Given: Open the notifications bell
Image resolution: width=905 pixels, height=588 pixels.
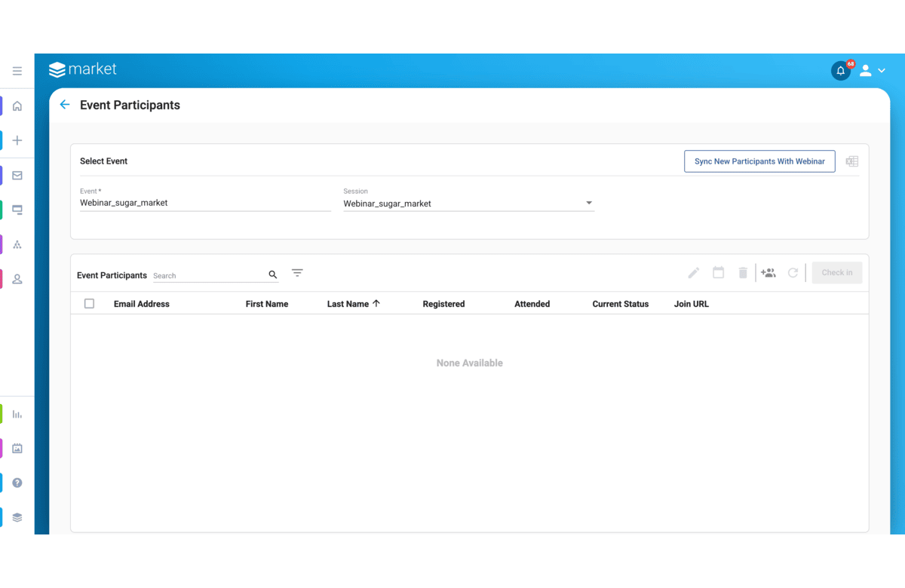Looking at the screenshot, I should pyautogui.click(x=840, y=71).
